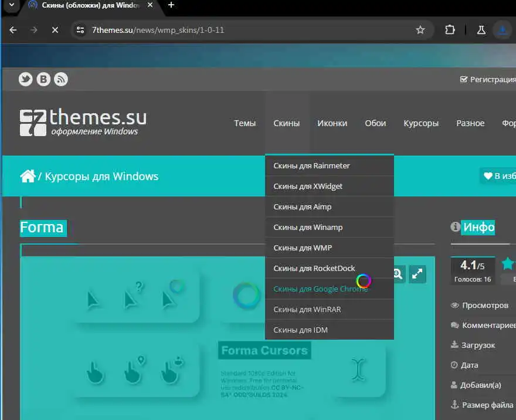516x420 pixels.
Task: Click the Комментариев comments icon
Action: 454,325
